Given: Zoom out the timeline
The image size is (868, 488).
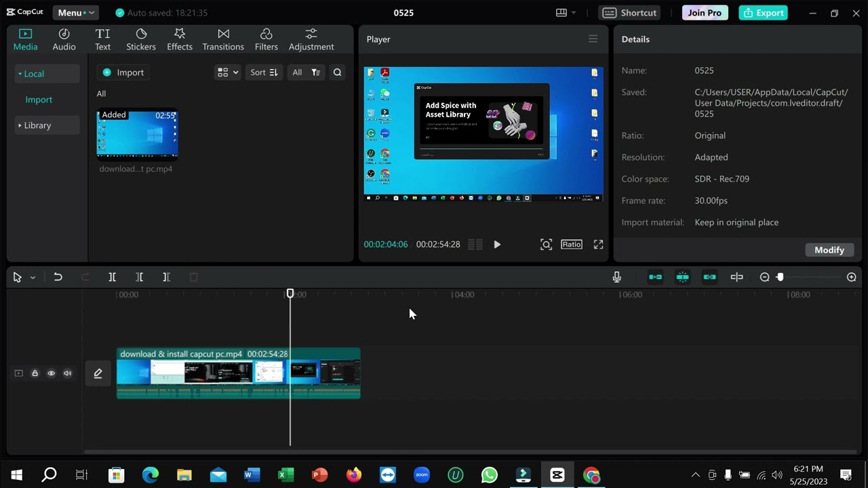Looking at the screenshot, I should click(x=764, y=277).
